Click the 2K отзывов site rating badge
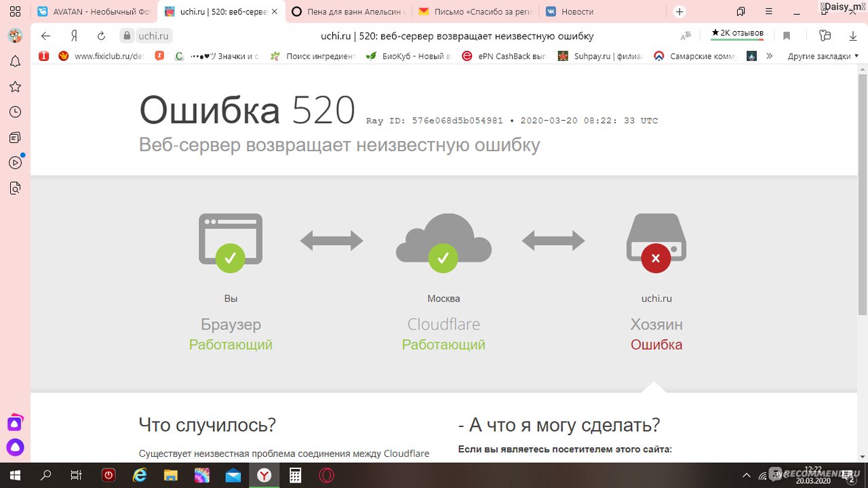Screen dimensions: 868x488 pos(737,33)
